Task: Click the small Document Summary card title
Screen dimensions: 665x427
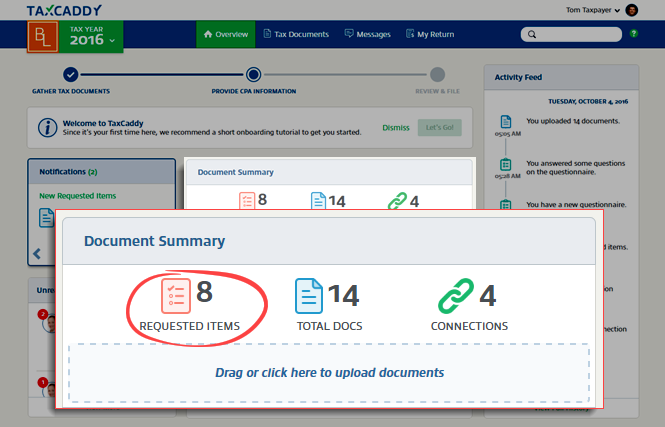Action: click(x=235, y=172)
